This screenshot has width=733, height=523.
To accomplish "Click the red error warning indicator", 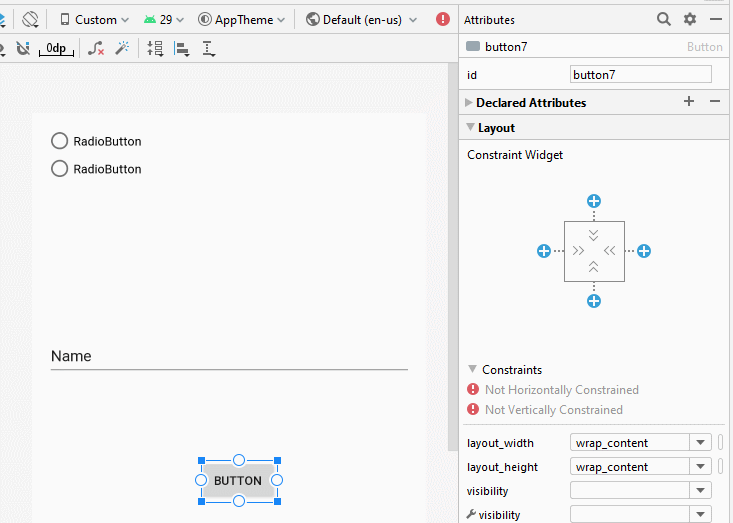I will pyautogui.click(x=443, y=19).
